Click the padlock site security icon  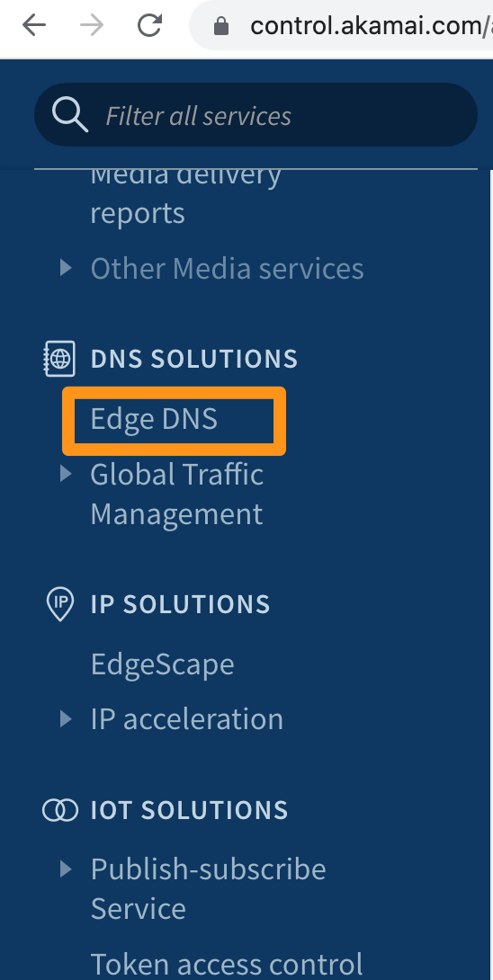click(x=220, y=26)
